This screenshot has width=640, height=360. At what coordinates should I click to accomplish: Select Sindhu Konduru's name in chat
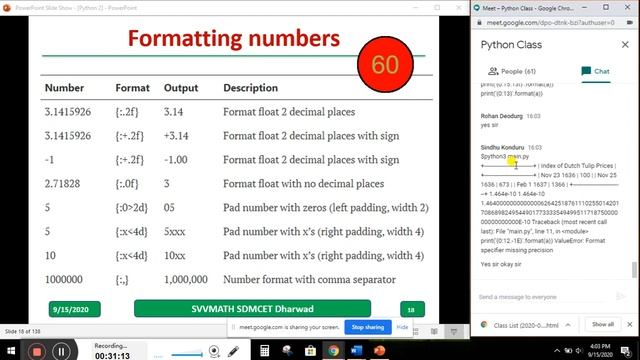point(502,147)
